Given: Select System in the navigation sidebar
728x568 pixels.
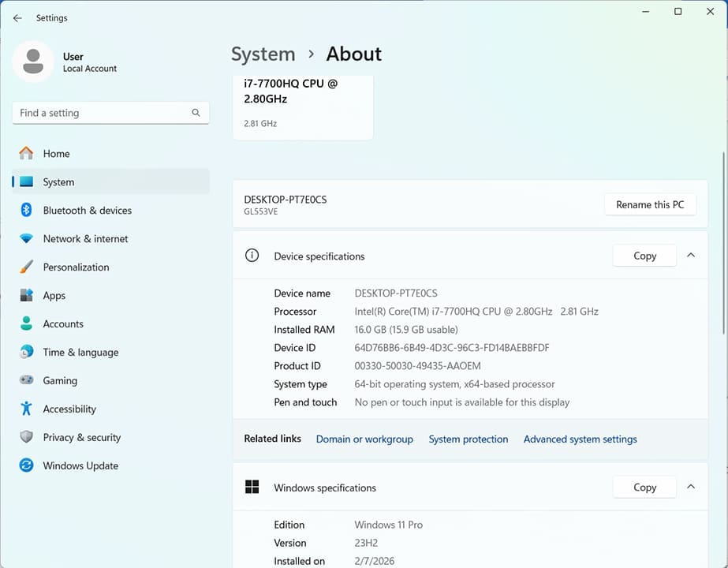Looking at the screenshot, I should coord(58,181).
